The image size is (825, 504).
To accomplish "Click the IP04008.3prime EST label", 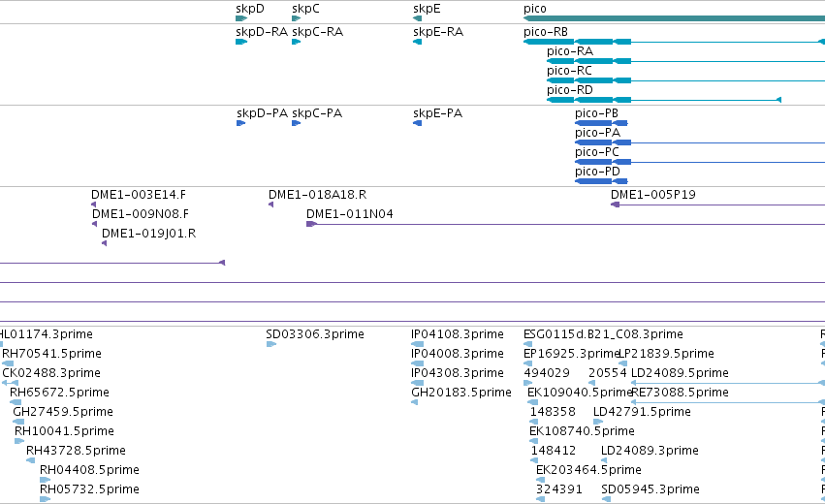I will tap(458, 354).
